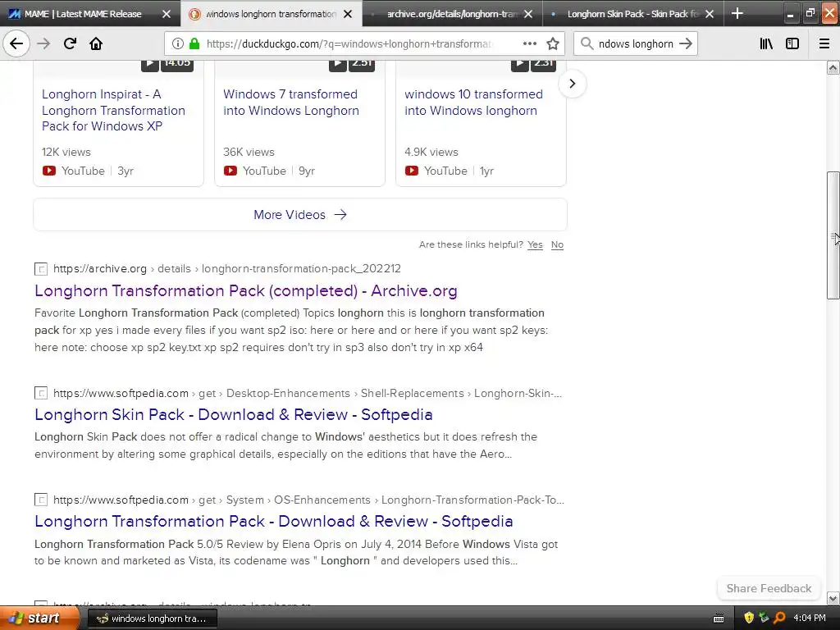Reload the current page

[x=71, y=43]
